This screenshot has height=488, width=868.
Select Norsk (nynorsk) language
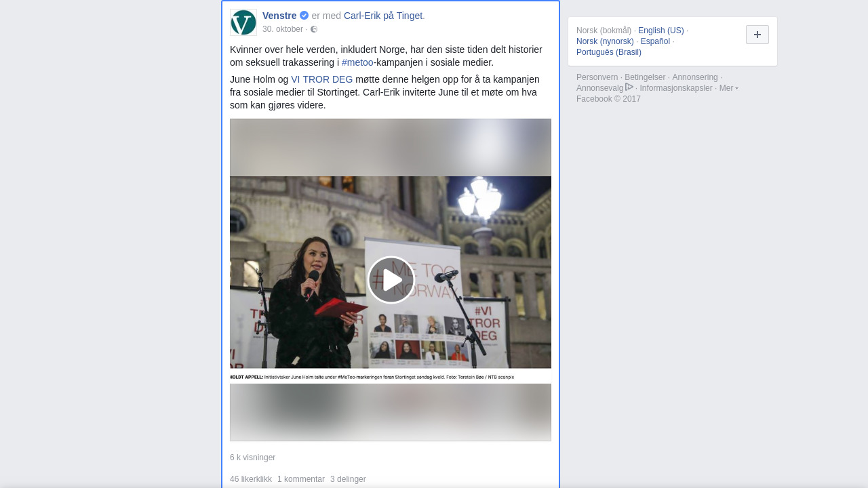605,41
